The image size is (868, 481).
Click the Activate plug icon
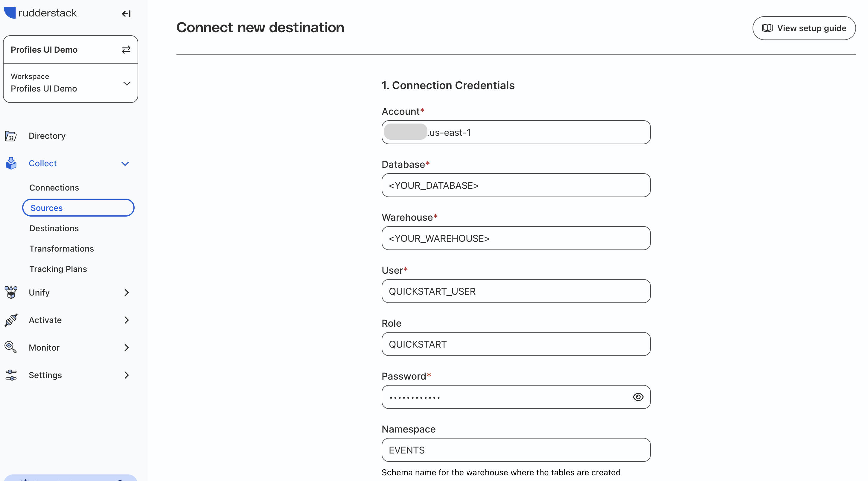tap(11, 320)
